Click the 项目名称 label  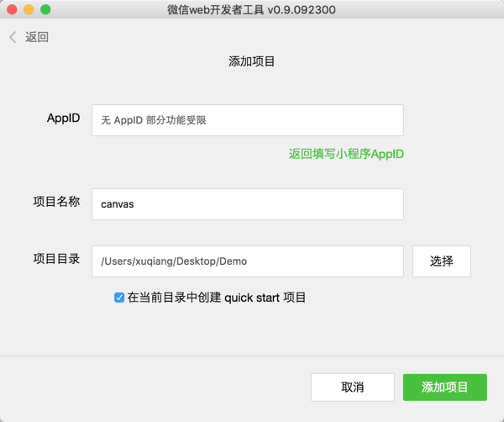56,202
